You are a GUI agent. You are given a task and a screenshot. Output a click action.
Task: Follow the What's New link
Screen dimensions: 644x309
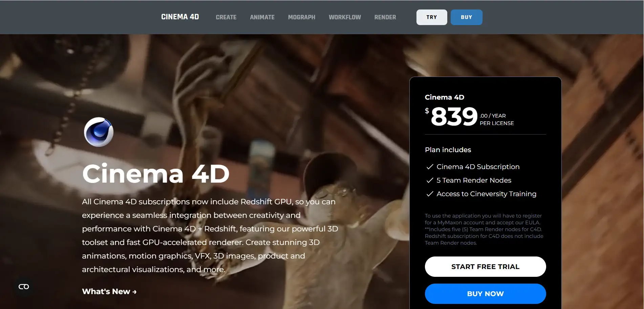[x=109, y=291]
